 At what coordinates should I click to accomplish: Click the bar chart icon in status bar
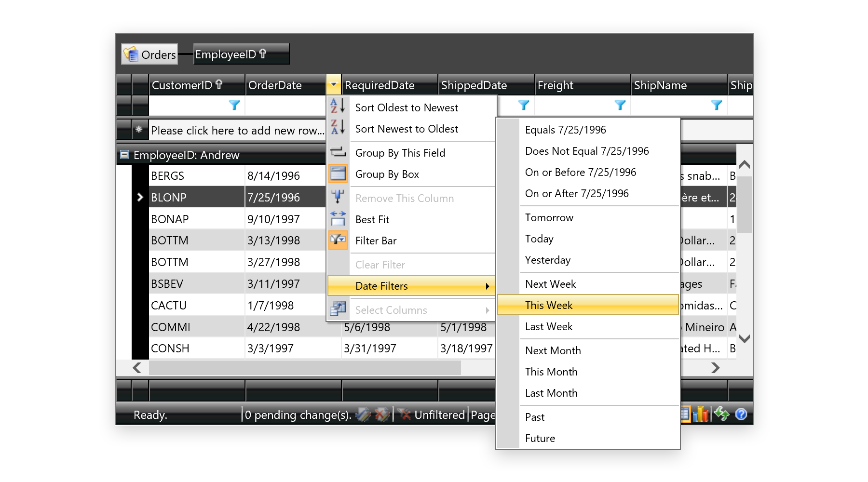[x=701, y=414]
